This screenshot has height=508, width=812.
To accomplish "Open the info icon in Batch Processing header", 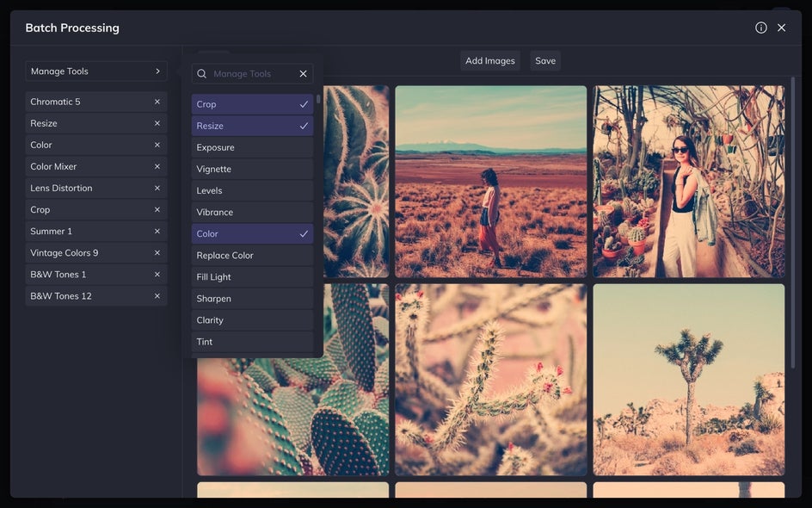I will click(760, 28).
